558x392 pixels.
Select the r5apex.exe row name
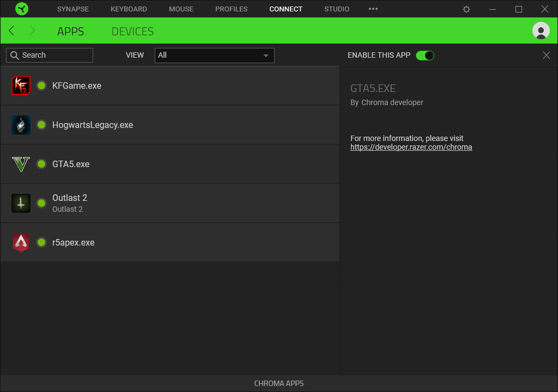pos(74,243)
